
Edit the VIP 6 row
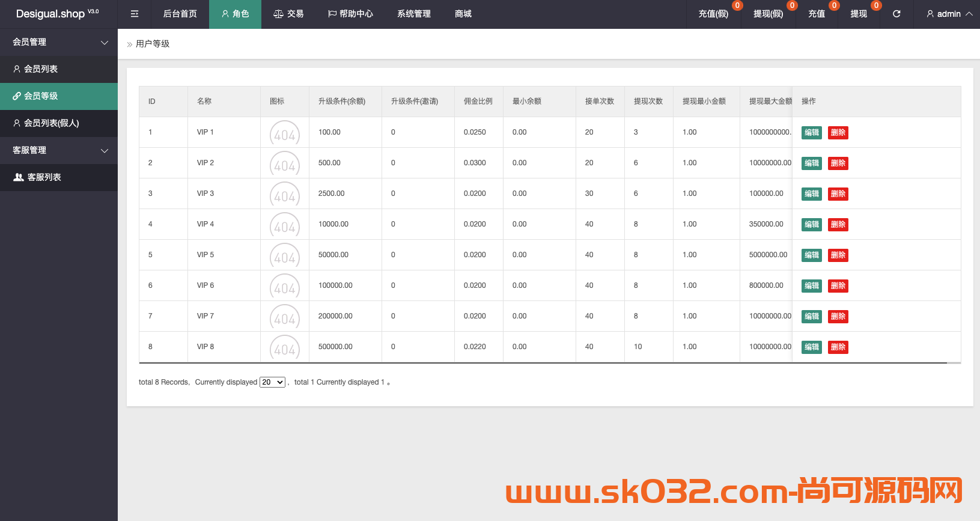click(812, 286)
